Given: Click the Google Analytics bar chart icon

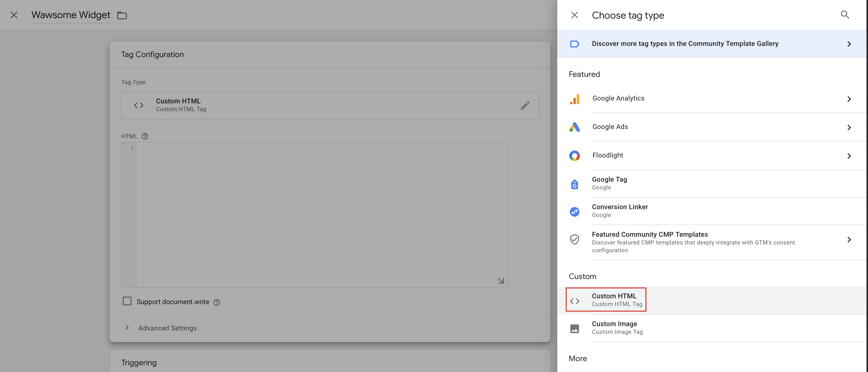Looking at the screenshot, I should [574, 99].
